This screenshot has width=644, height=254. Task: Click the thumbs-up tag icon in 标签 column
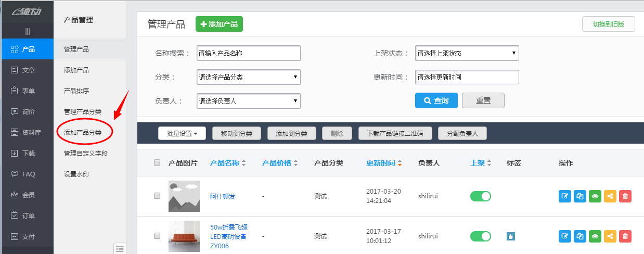[511, 236]
